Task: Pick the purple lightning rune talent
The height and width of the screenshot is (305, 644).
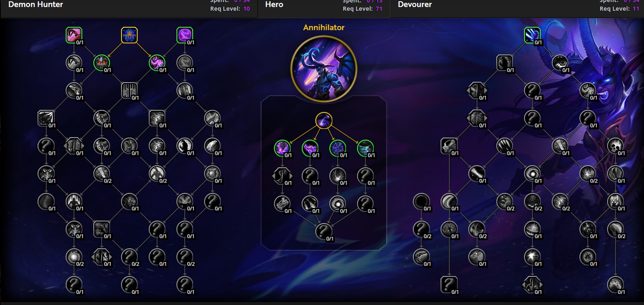Action: (185, 35)
